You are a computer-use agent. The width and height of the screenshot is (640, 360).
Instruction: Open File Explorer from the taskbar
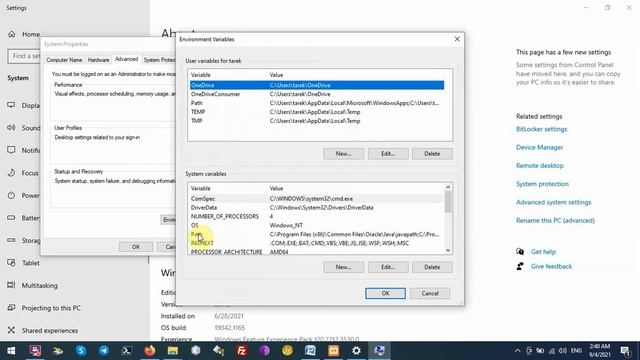point(173,351)
